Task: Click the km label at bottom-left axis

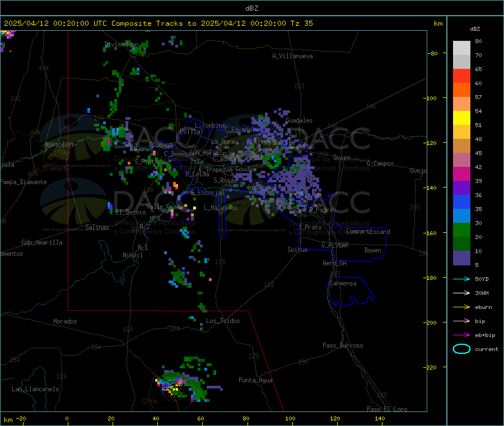Action: [8, 420]
